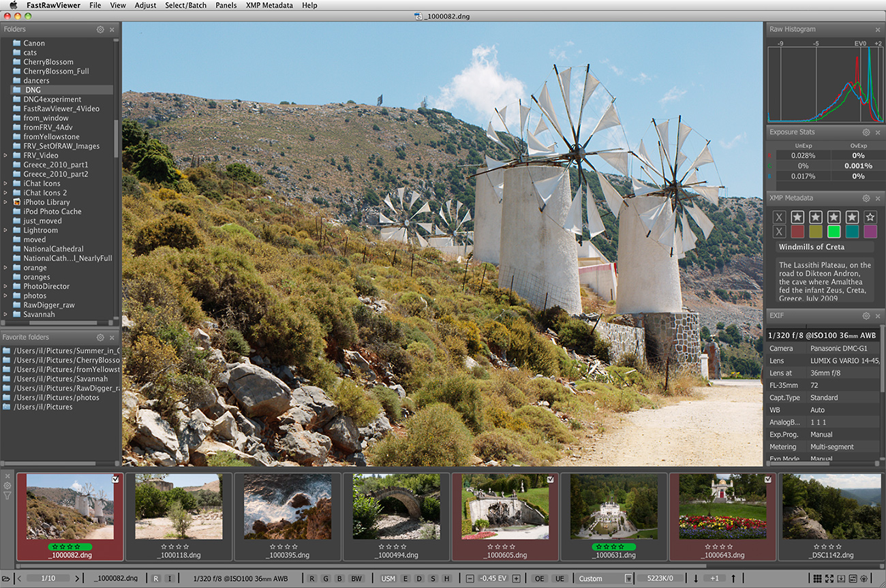
Task: Open the Select/Batch menu
Action: (185, 5)
